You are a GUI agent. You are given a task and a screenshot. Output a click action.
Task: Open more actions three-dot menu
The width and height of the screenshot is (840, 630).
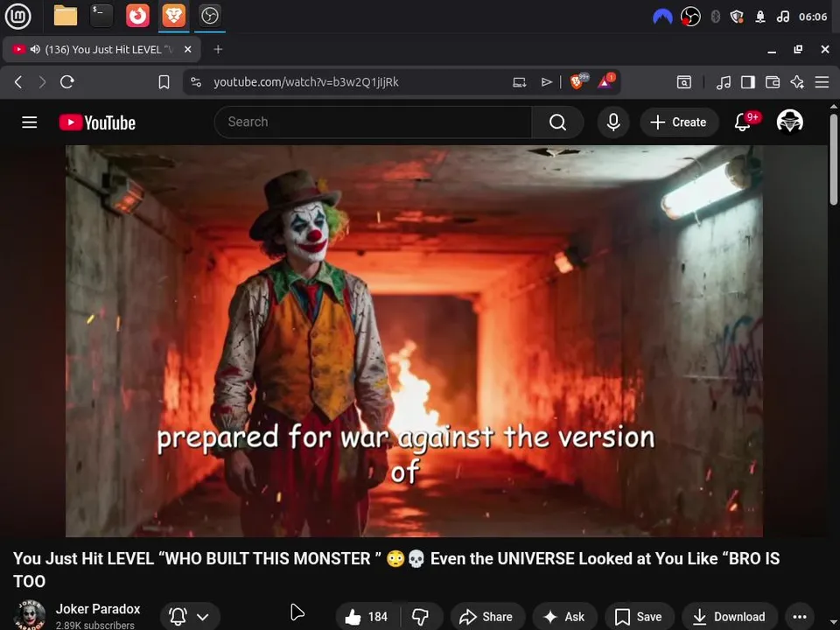(800, 617)
